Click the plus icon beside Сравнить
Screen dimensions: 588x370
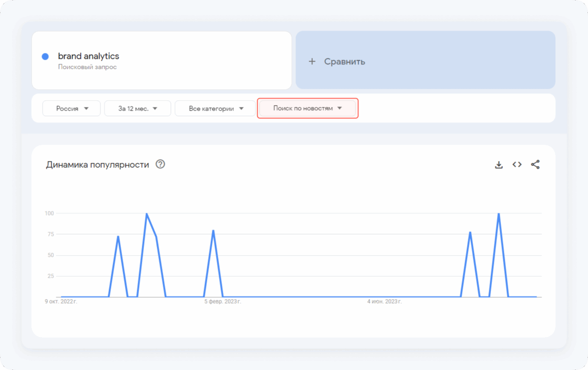pyautogui.click(x=312, y=61)
